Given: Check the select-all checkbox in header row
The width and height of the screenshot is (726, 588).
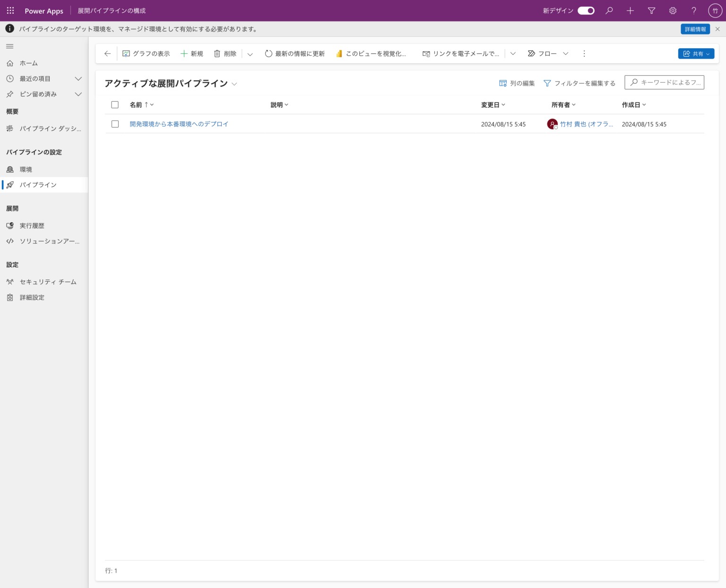Looking at the screenshot, I should [x=115, y=105].
